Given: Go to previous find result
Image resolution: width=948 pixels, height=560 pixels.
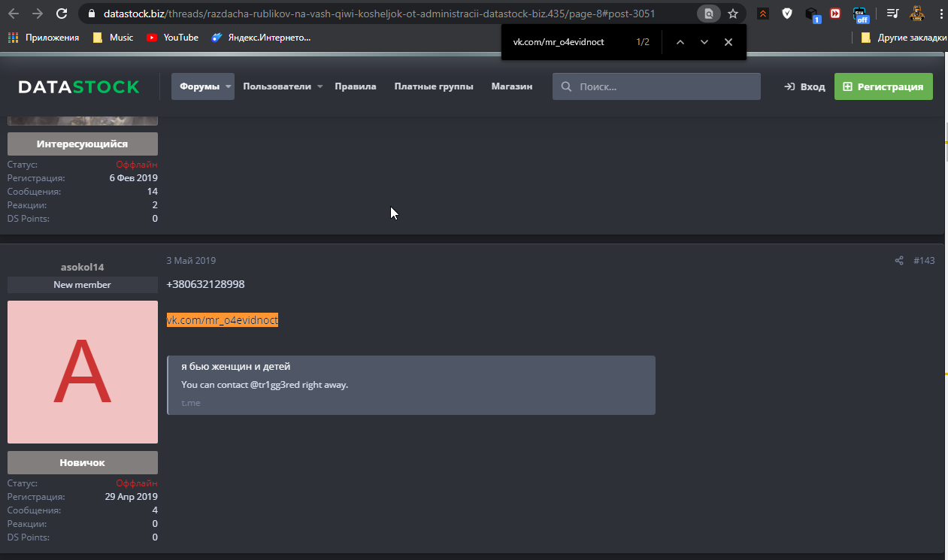Looking at the screenshot, I should tap(680, 42).
